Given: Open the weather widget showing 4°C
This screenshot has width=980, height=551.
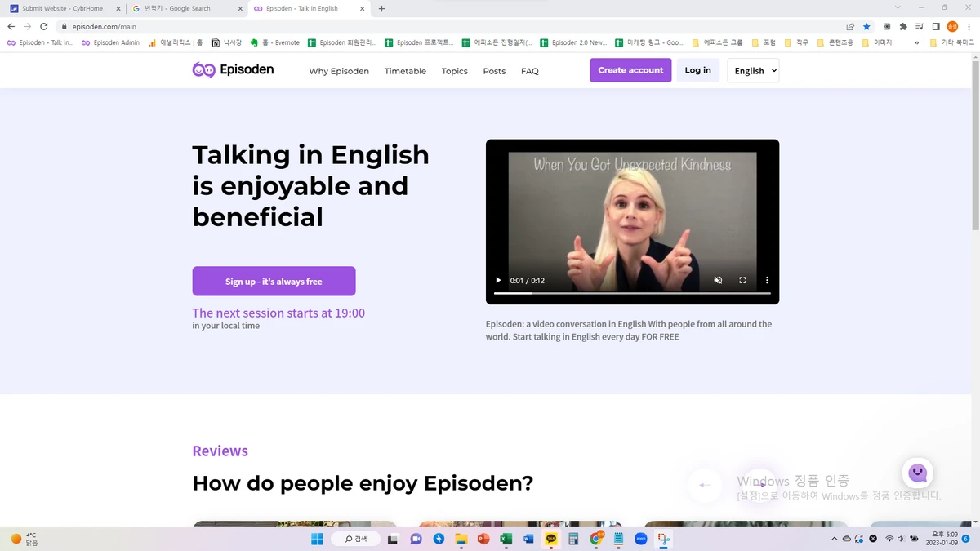Looking at the screenshot, I should tap(24, 539).
